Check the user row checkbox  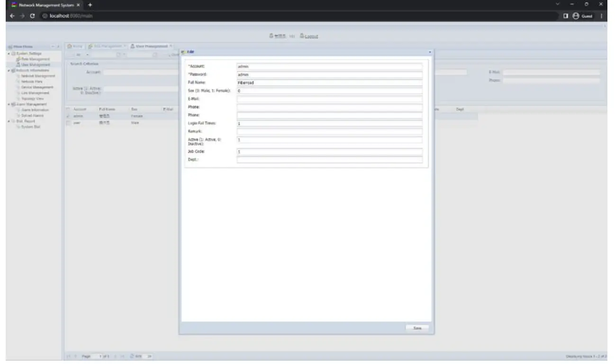click(67, 123)
